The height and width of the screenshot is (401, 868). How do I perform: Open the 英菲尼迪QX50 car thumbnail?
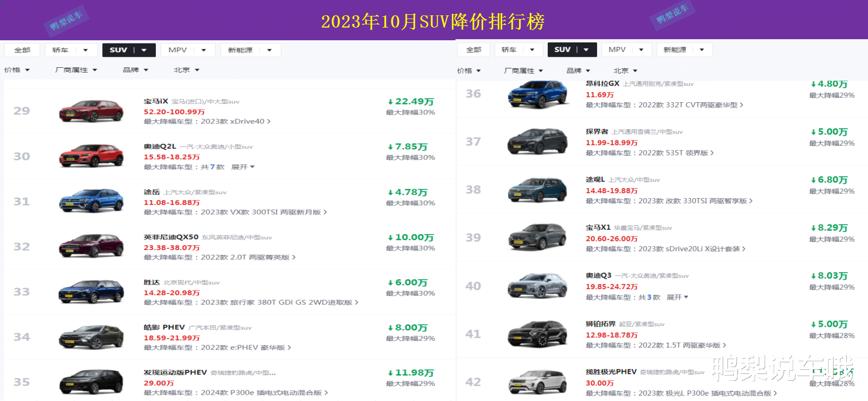91,246
